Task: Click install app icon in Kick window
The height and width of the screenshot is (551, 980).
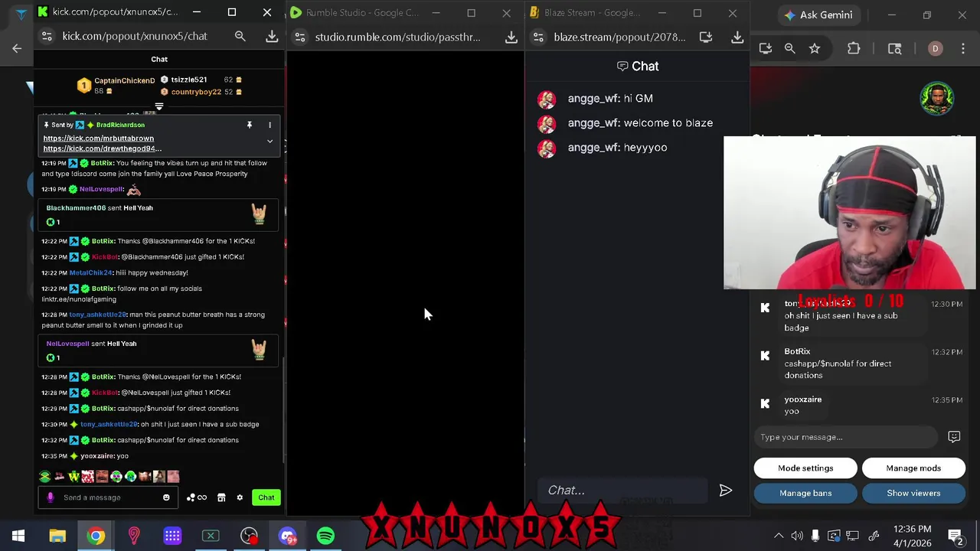Action: click(272, 36)
